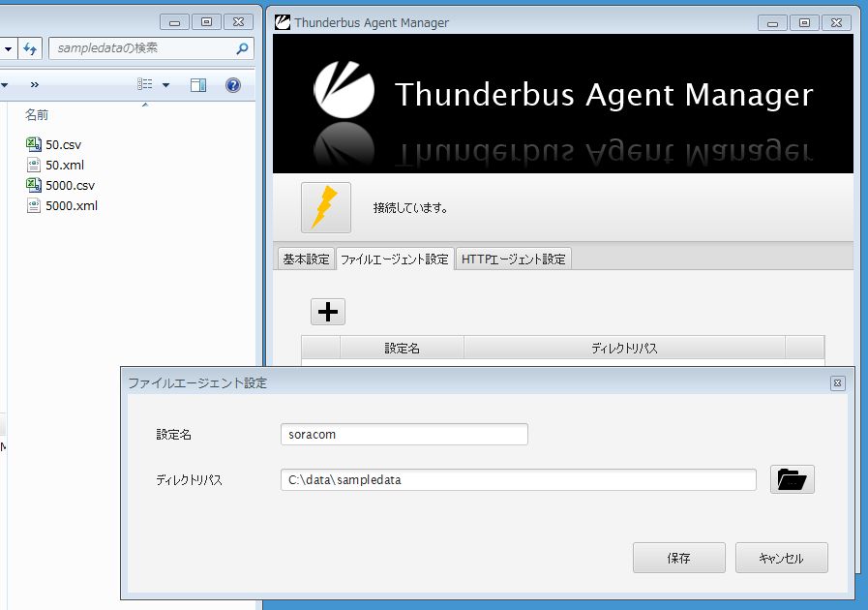
Task: Select the 50.xml file icon
Action: (x=34, y=166)
